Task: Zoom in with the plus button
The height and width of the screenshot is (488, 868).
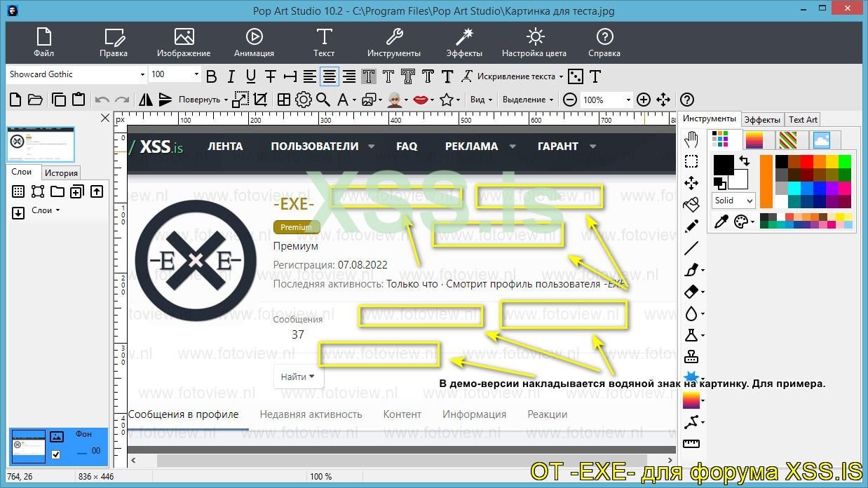Action: click(x=644, y=100)
